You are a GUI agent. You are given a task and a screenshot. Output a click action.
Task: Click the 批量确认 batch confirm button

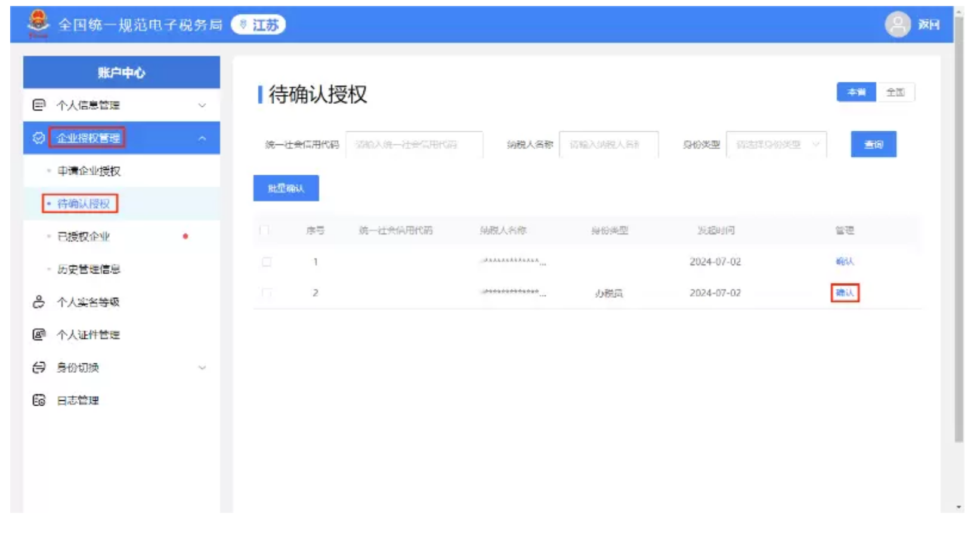(287, 188)
